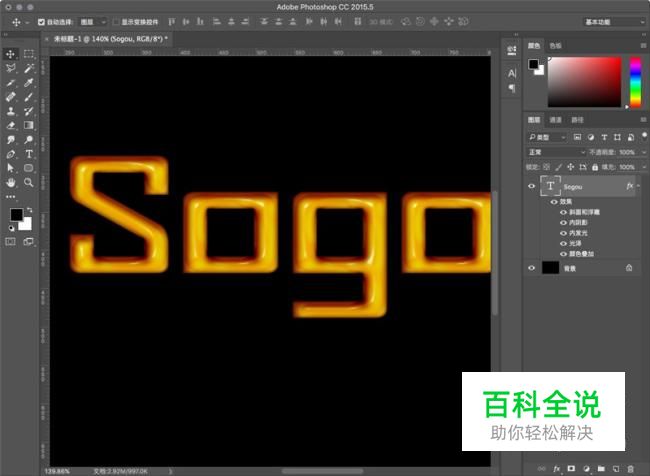Viewport: 650px width, 476px height.
Task: Open the three-dots Edit Toolbar button
Action: point(10,197)
